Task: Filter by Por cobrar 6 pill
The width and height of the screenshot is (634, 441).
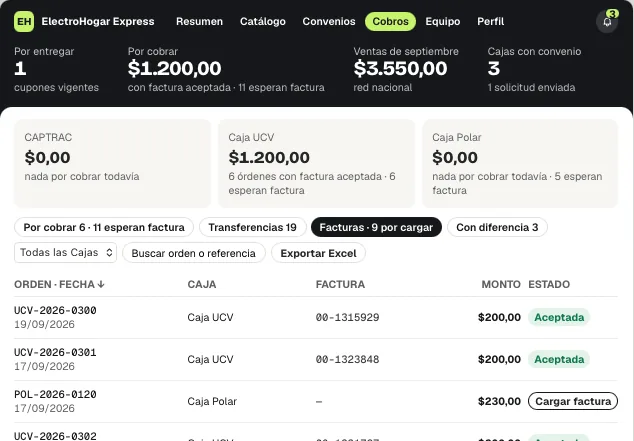Action: click(x=104, y=227)
